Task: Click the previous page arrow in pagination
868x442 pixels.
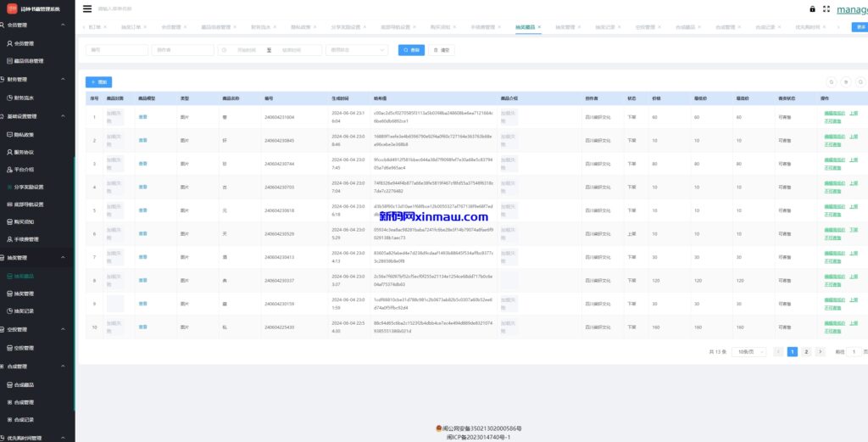Action: point(778,351)
